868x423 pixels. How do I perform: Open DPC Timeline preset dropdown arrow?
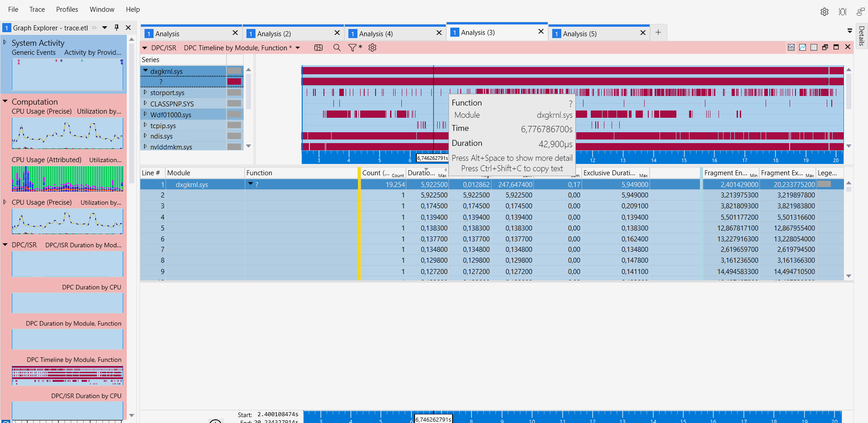coord(298,48)
